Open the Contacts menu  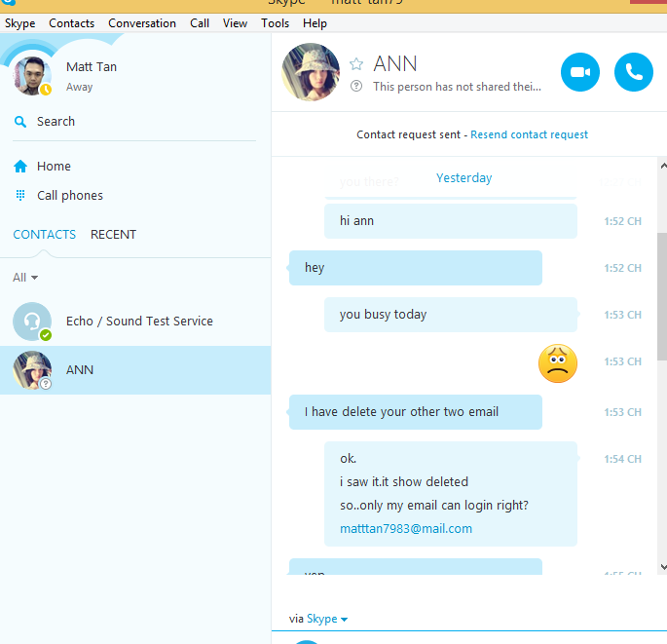pos(71,23)
